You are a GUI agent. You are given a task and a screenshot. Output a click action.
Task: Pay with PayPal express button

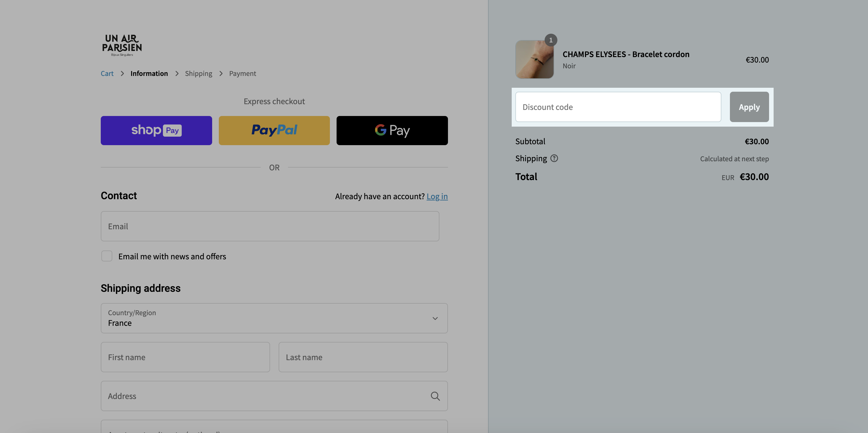pos(274,131)
